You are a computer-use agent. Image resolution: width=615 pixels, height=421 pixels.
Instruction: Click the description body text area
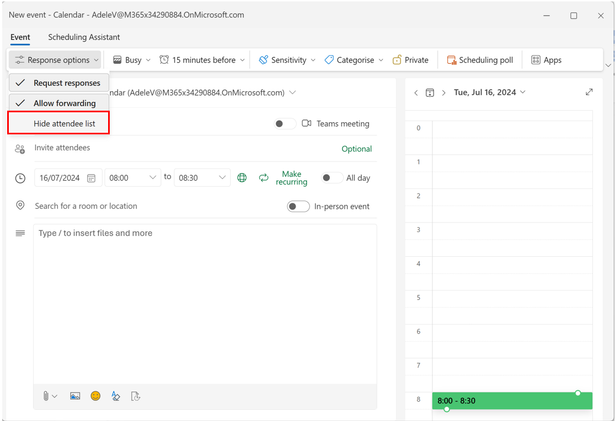(205, 304)
